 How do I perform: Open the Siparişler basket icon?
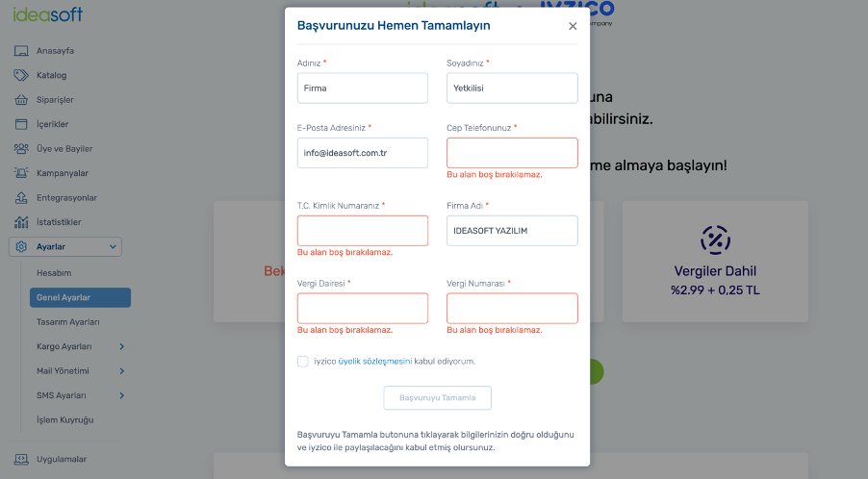pyautogui.click(x=21, y=100)
